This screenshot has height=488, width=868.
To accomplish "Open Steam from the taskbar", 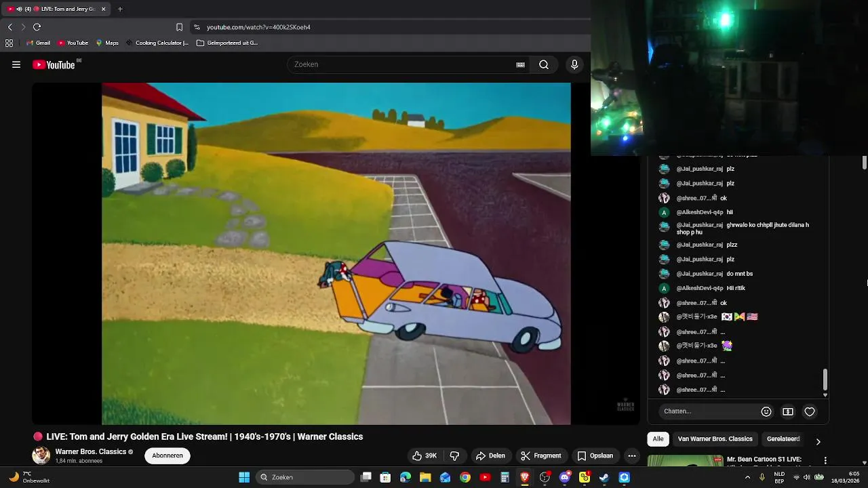I will coord(604,477).
